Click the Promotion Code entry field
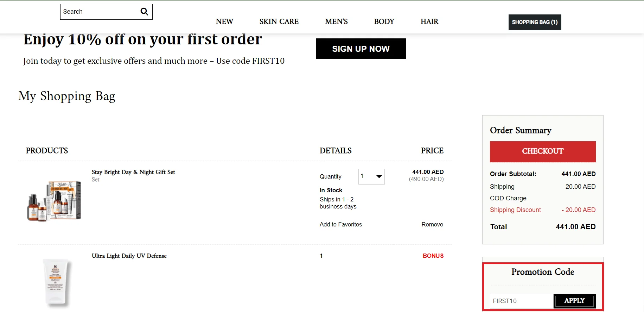This screenshot has height=312, width=644. 521,301
